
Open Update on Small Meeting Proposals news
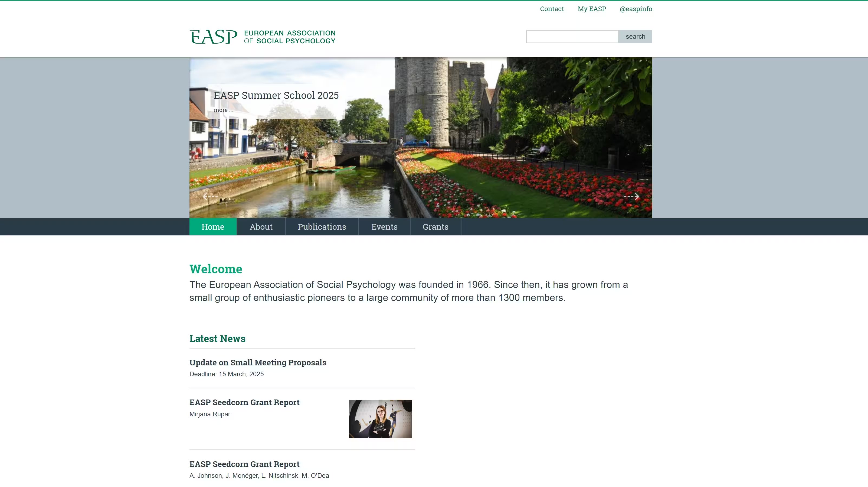(258, 363)
